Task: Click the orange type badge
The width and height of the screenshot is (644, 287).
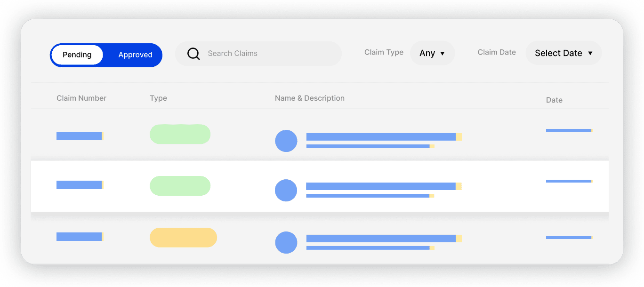Action: coord(183,238)
